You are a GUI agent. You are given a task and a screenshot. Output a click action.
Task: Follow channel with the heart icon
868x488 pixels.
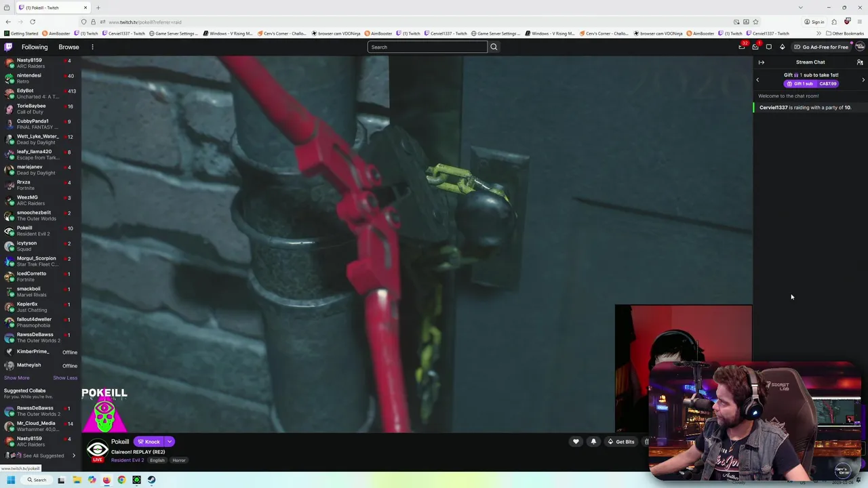point(576,442)
